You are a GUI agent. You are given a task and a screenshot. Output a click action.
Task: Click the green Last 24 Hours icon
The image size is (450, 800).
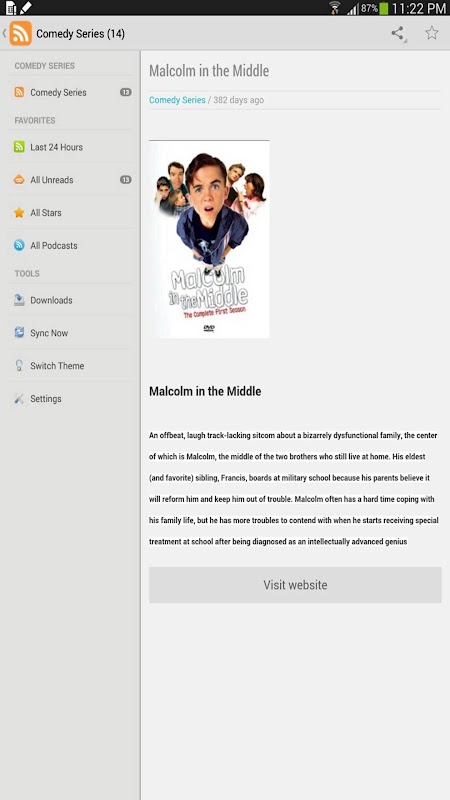pos(19,147)
